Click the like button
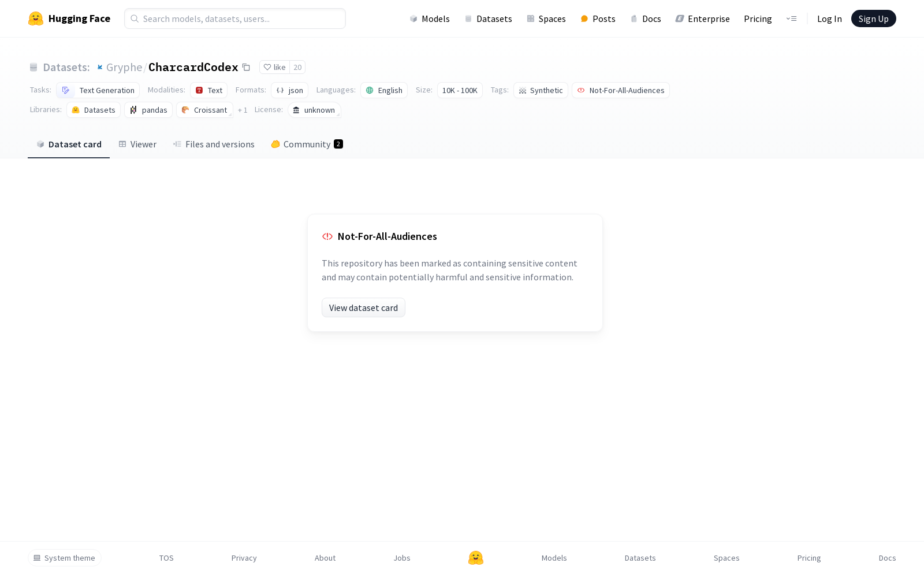This screenshot has width=924, height=578. click(274, 67)
